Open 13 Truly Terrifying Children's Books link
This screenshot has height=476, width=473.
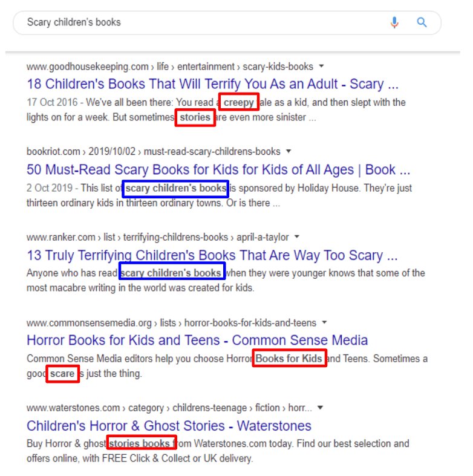click(x=212, y=255)
